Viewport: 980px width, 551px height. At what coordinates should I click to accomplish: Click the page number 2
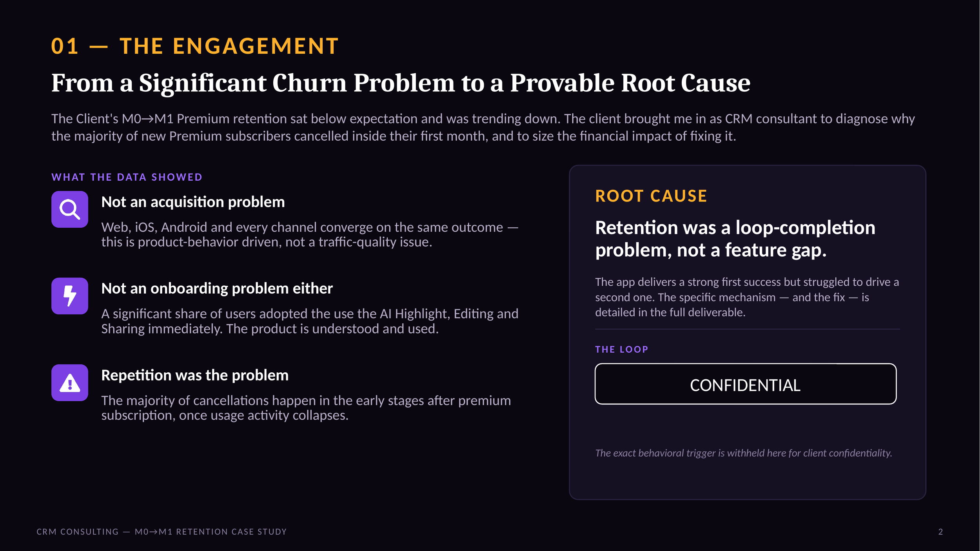coord(940,532)
